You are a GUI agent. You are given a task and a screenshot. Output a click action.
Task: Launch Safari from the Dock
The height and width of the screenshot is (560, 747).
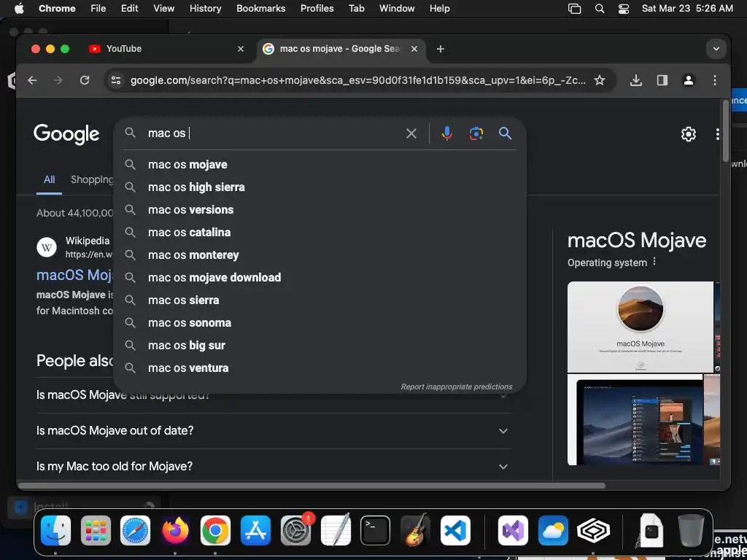[135, 531]
